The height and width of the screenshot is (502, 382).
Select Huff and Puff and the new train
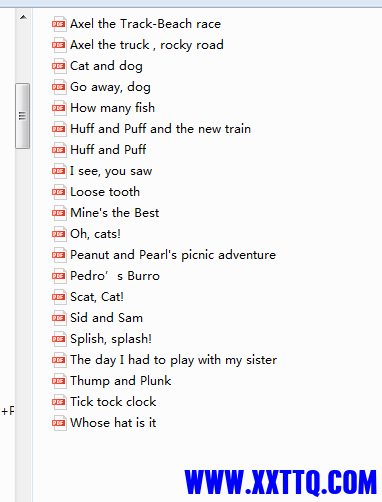tap(160, 129)
